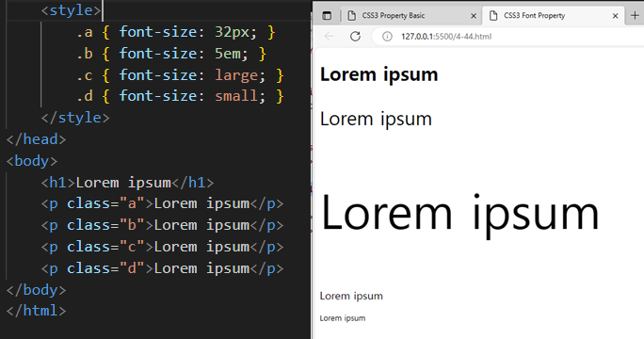Image resolution: width=644 pixels, height=339 pixels.
Task: Click the closing body tag line
Action: (36, 290)
